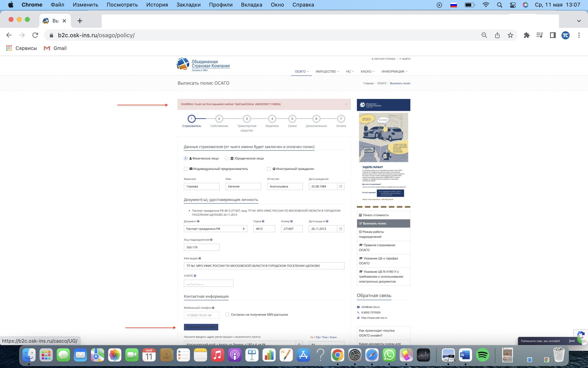
Task: Click the Подтвердить по SMS button
Action: pyautogui.click(x=201, y=327)
